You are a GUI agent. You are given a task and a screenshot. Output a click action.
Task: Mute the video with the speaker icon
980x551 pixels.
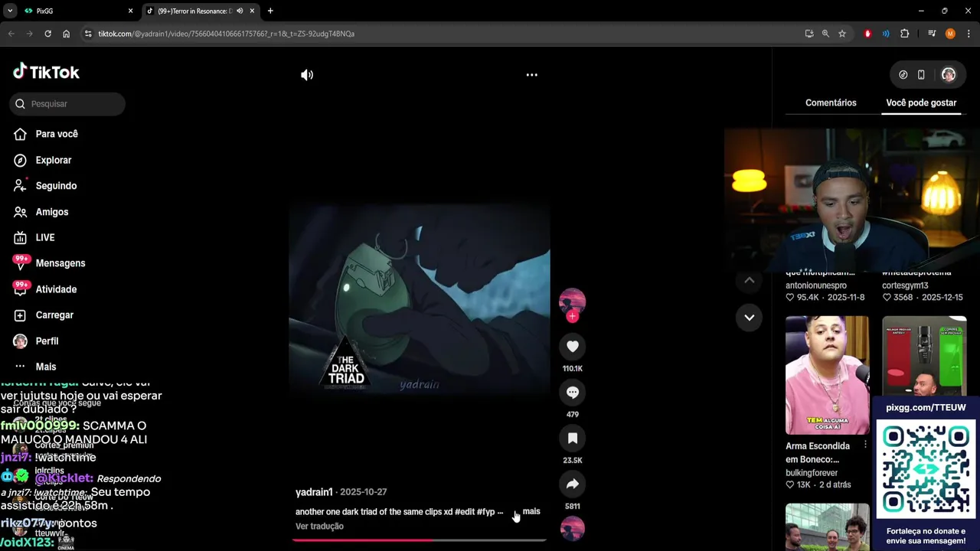tap(307, 75)
